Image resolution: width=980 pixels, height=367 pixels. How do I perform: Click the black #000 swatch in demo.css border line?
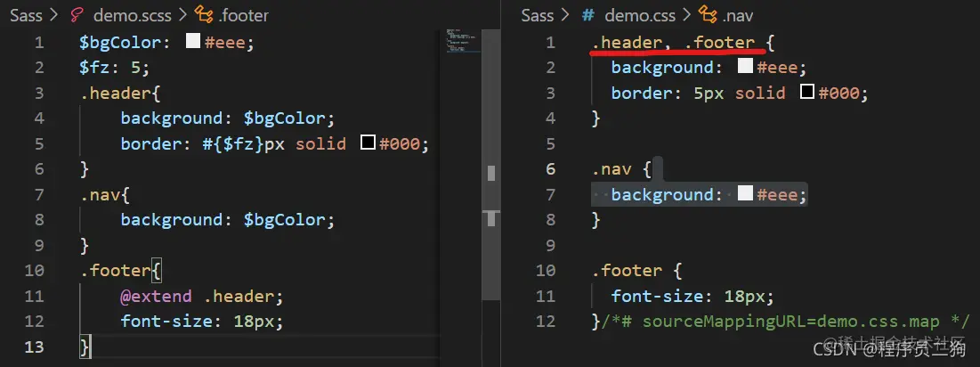pos(807,93)
